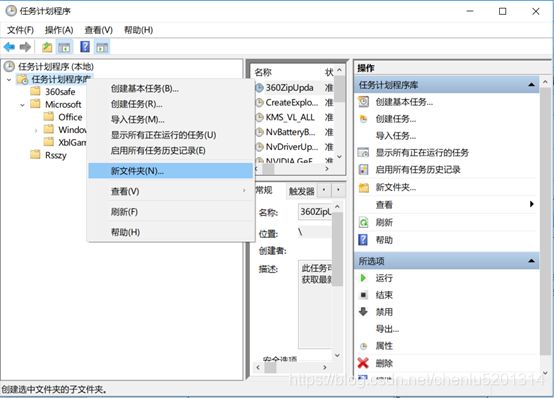Switch to the 常规 tab

(x=264, y=190)
